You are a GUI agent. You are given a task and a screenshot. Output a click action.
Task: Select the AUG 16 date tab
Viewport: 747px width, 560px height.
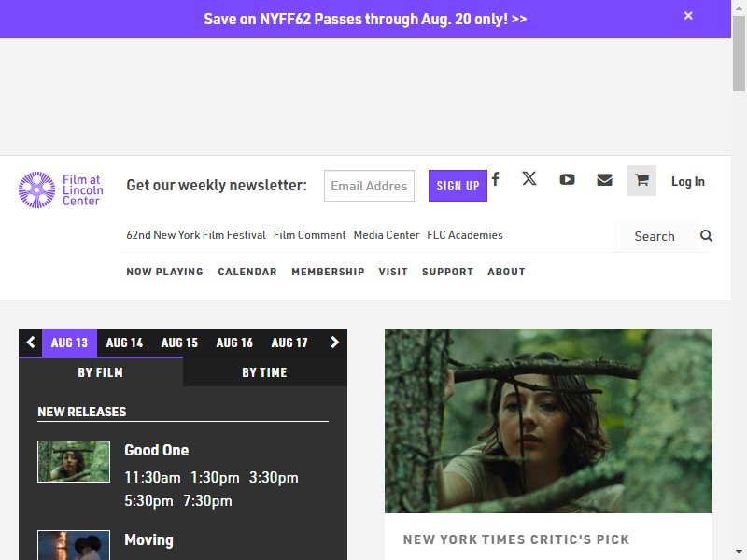coord(234,343)
